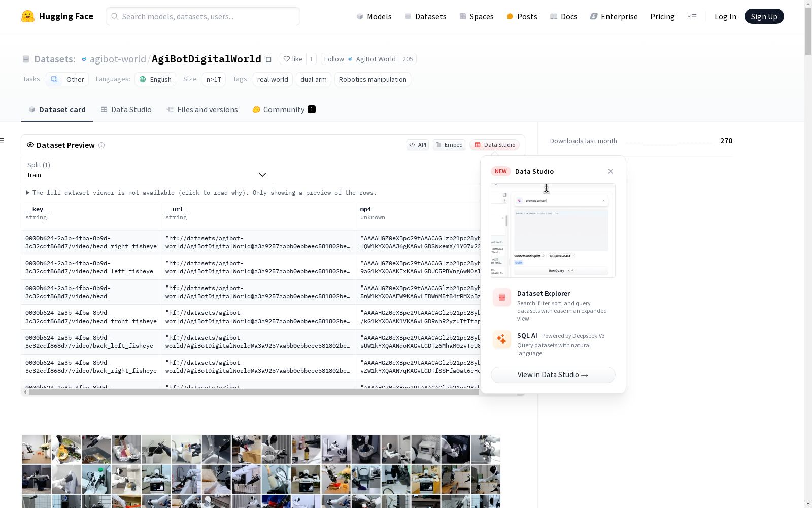Close the Data Studio popup

611,171
